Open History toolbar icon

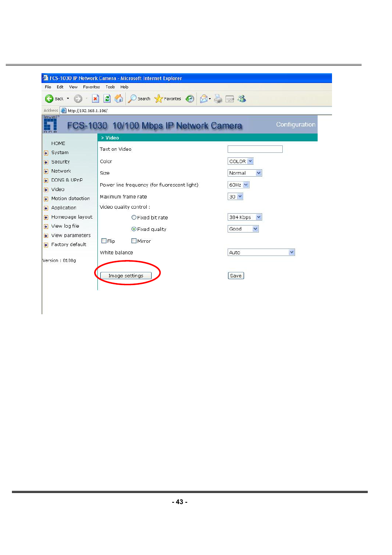click(x=190, y=99)
